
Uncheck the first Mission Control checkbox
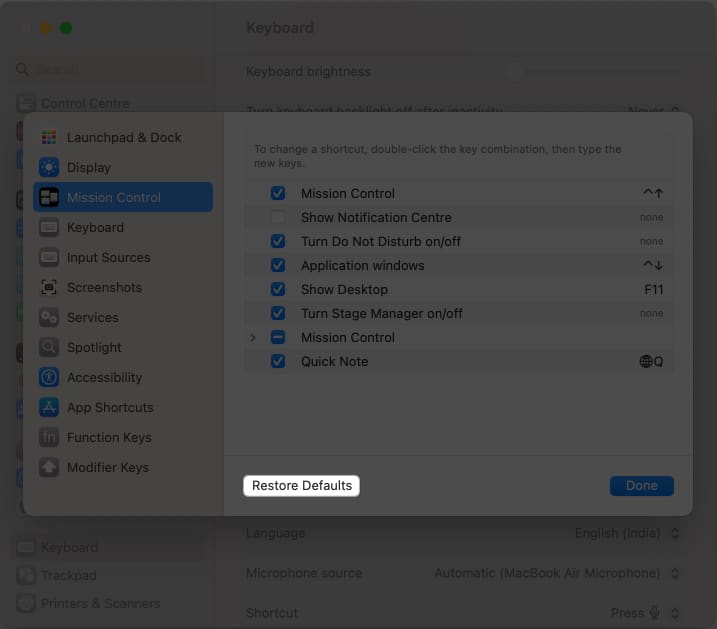[278, 193]
